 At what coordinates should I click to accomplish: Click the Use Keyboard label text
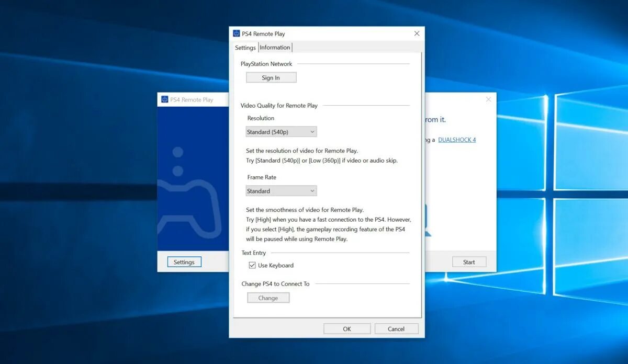tap(276, 265)
